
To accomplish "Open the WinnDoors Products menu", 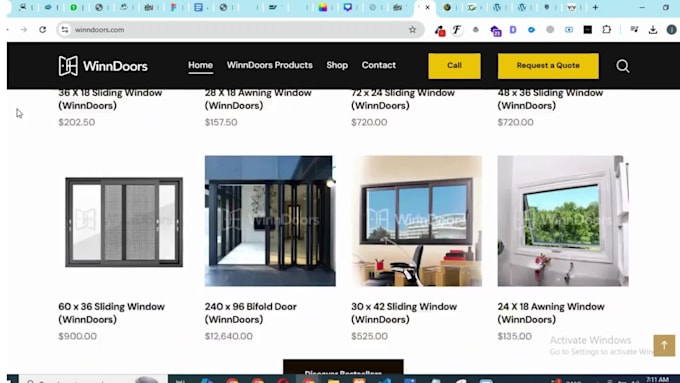I will coord(269,65).
